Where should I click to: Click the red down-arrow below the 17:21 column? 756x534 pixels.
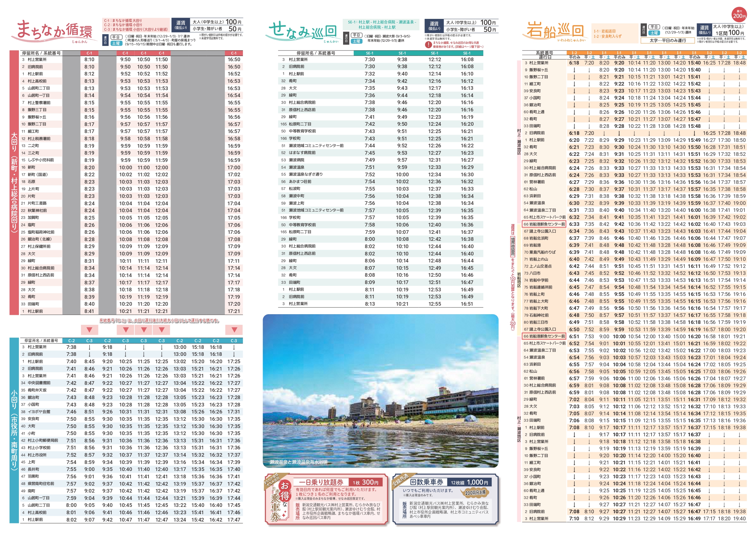point(234,330)
